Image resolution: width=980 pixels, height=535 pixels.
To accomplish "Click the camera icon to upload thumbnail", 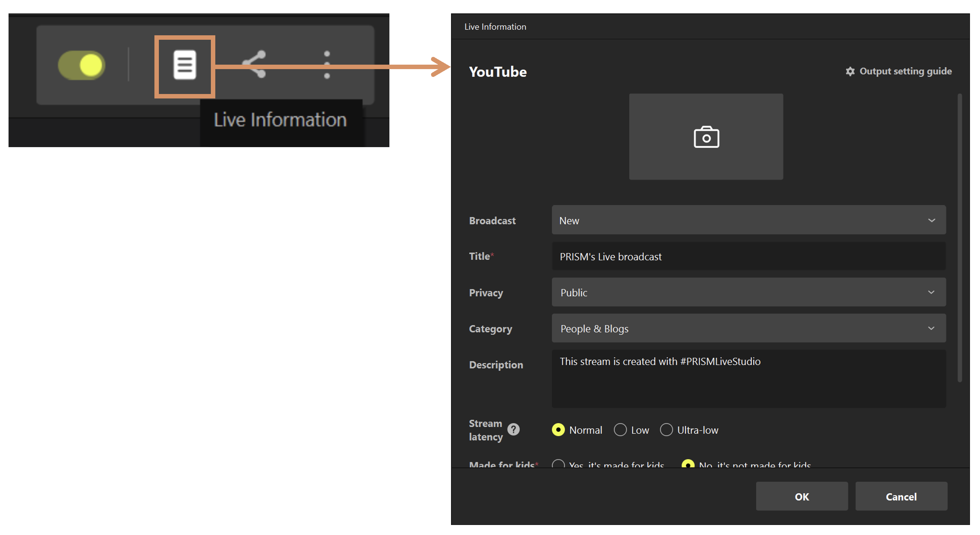I will pyautogui.click(x=706, y=137).
